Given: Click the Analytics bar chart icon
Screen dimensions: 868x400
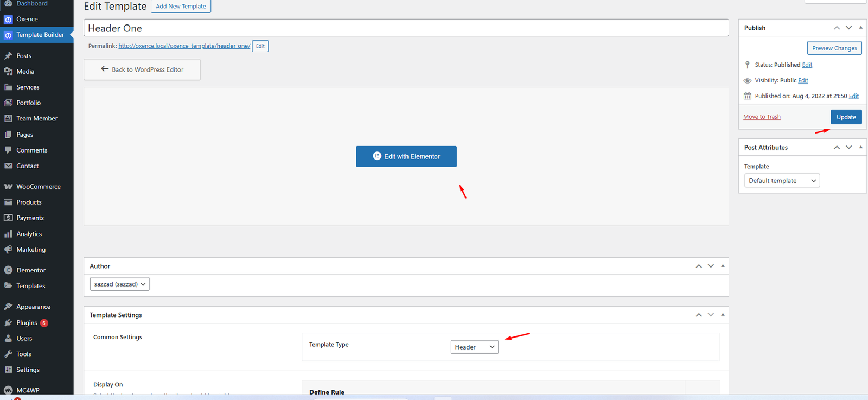Looking at the screenshot, I should click(x=8, y=234).
